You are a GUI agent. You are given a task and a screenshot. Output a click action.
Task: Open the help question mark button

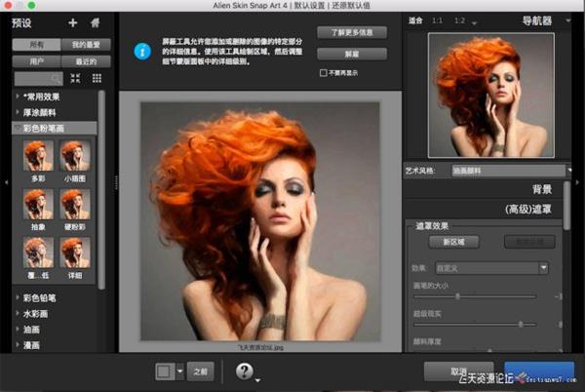(242, 371)
